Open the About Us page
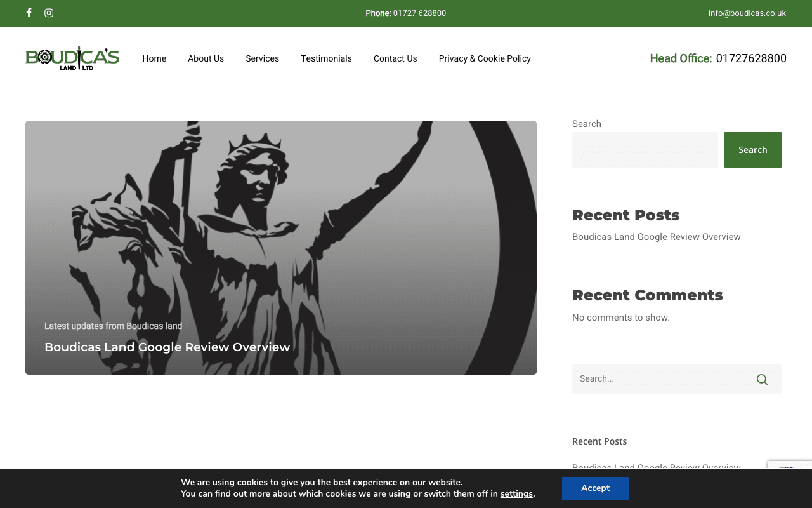The image size is (812, 508). (206, 58)
